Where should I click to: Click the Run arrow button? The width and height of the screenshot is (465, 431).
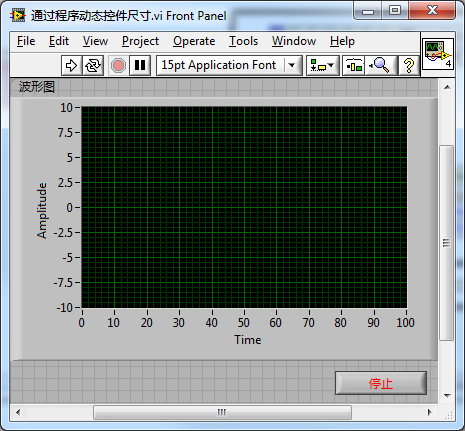(x=71, y=65)
